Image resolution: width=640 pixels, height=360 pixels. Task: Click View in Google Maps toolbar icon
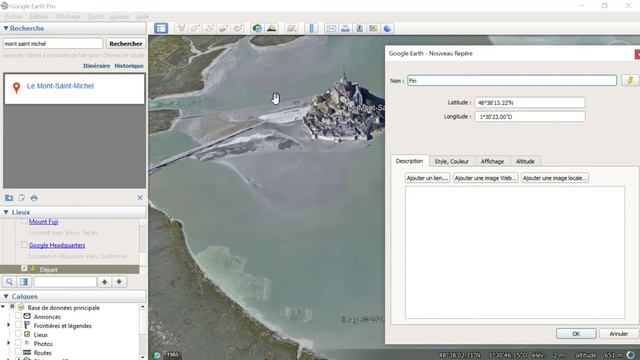tap(373, 28)
